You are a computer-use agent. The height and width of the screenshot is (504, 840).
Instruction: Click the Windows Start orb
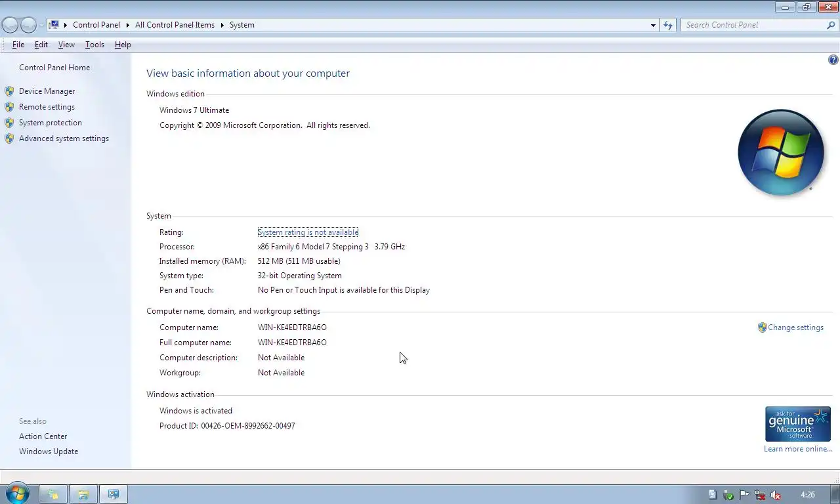[16, 493]
